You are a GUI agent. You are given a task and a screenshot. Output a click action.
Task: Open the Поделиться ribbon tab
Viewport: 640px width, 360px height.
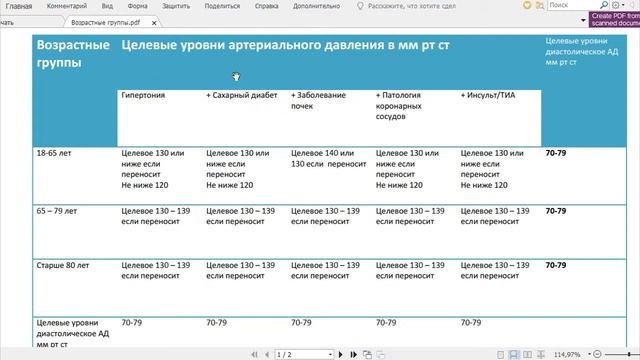222,6
